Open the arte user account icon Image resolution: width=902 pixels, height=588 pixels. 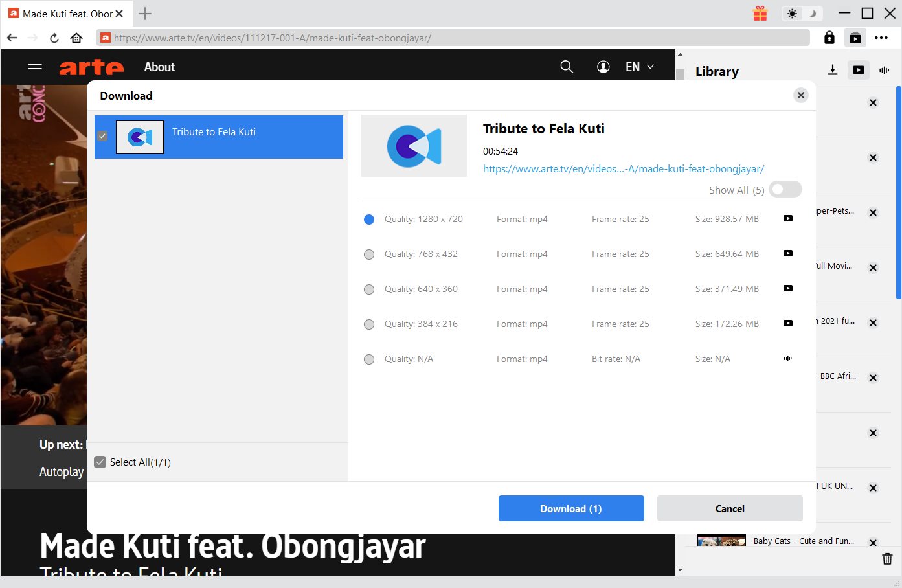[x=603, y=67]
